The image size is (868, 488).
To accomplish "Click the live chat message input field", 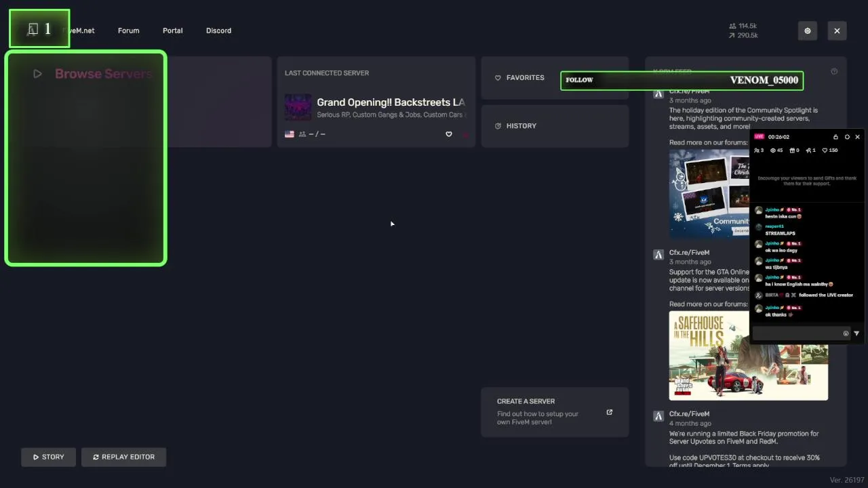I will (801, 333).
